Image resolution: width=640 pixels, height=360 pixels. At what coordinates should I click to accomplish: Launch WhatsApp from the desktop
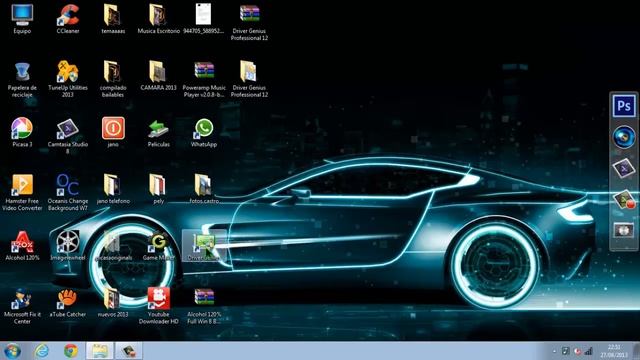pyautogui.click(x=204, y=132)
